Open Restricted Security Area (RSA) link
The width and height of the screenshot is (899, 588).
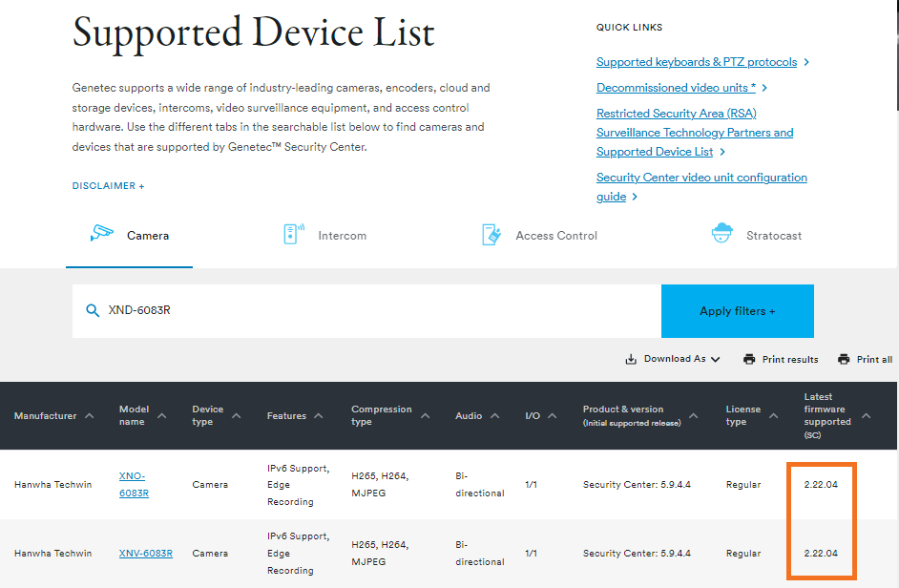695,133
